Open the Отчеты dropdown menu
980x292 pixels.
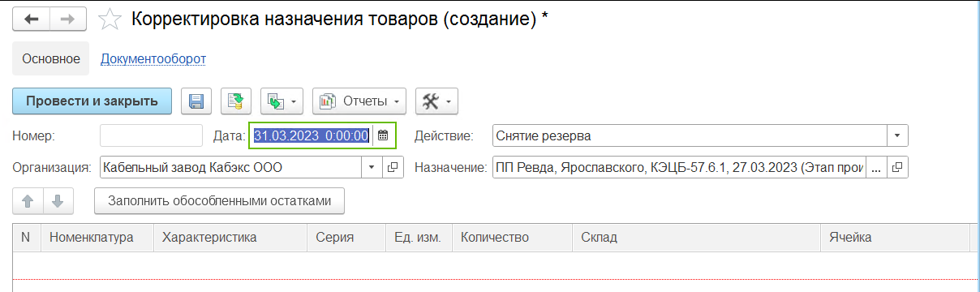click(x=359, y=101)
